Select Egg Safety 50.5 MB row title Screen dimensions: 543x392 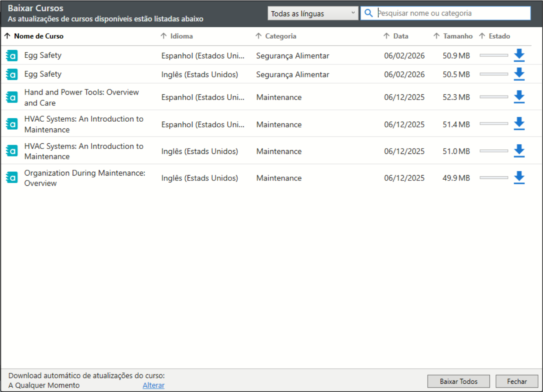43,74
